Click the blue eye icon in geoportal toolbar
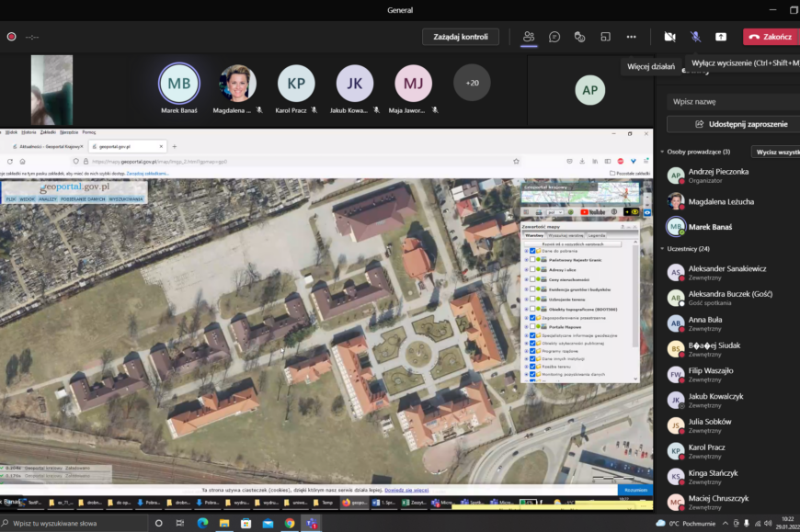Image resolution: width=800 pixels, height=532 pixels. pyautogui.click(x=647, y=212)
